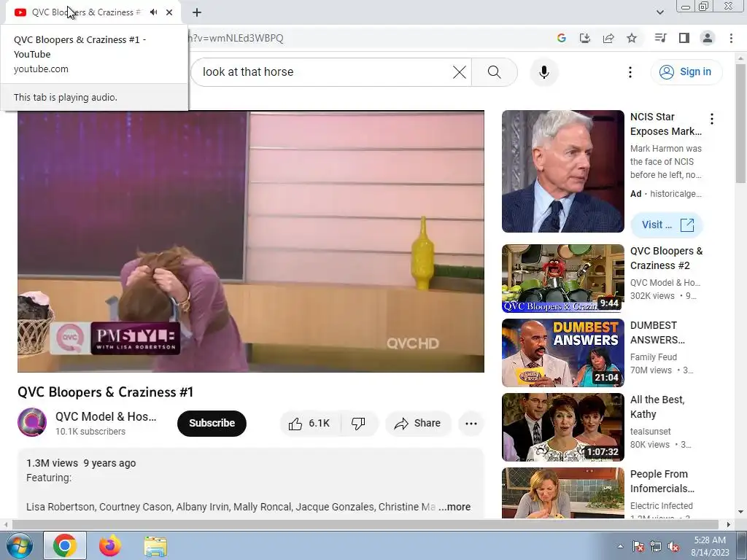
Task: Open the NCIS Star ad thumbnail
Action: pyautogui.click(x=562, y=171)
